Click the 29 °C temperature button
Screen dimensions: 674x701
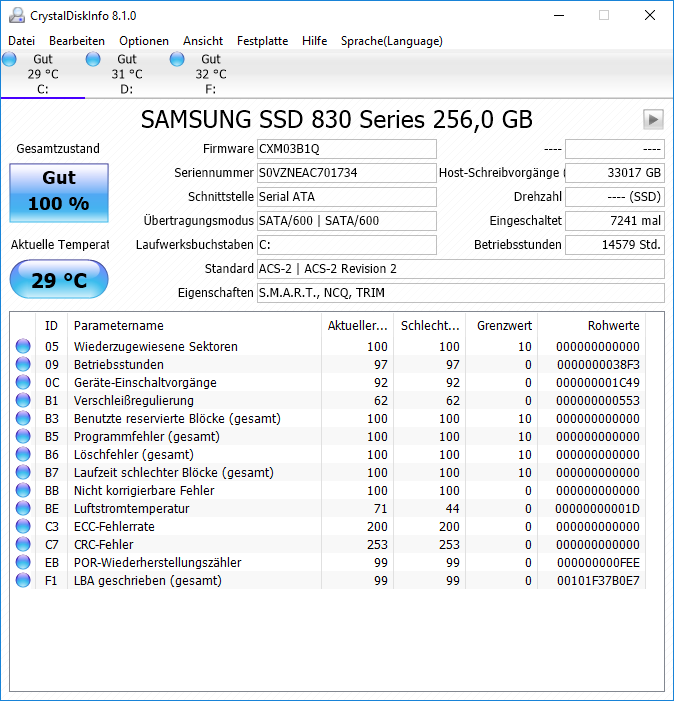(x=59, y=279)
